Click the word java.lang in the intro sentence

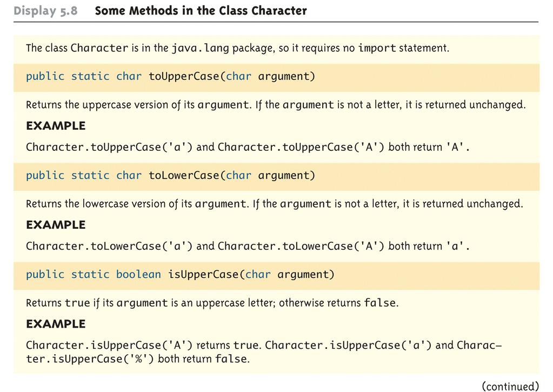click(201, 48)
